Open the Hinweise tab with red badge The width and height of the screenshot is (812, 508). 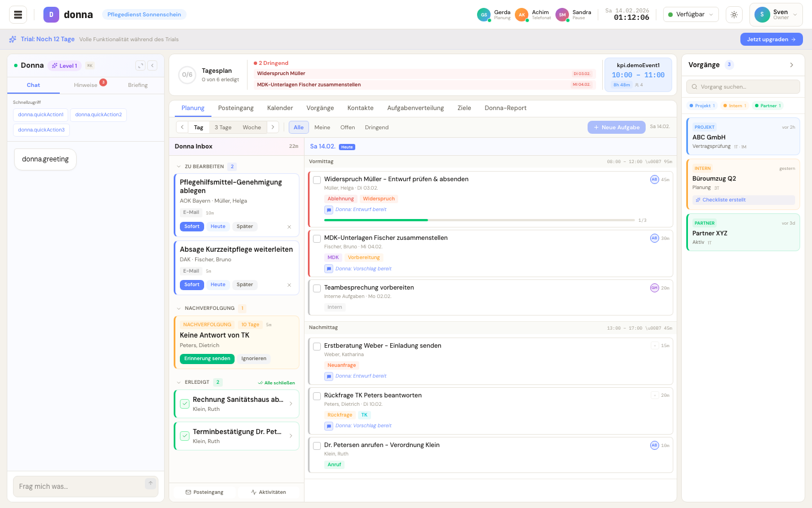click(86, 85)
